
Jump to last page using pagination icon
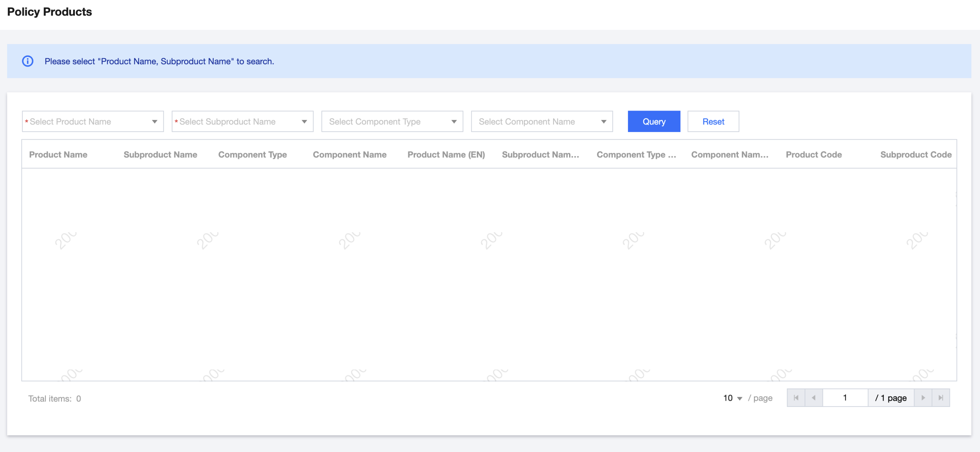pos(940,398)
